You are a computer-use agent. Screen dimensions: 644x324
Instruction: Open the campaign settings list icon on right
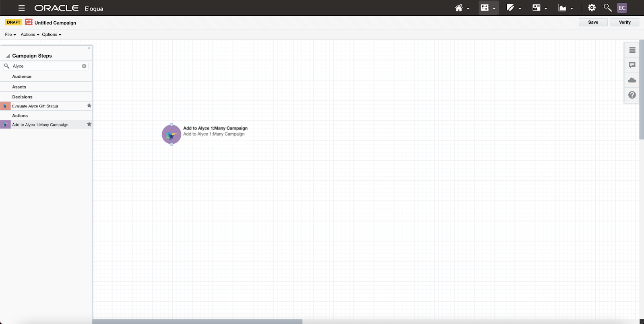coord(632,50)
